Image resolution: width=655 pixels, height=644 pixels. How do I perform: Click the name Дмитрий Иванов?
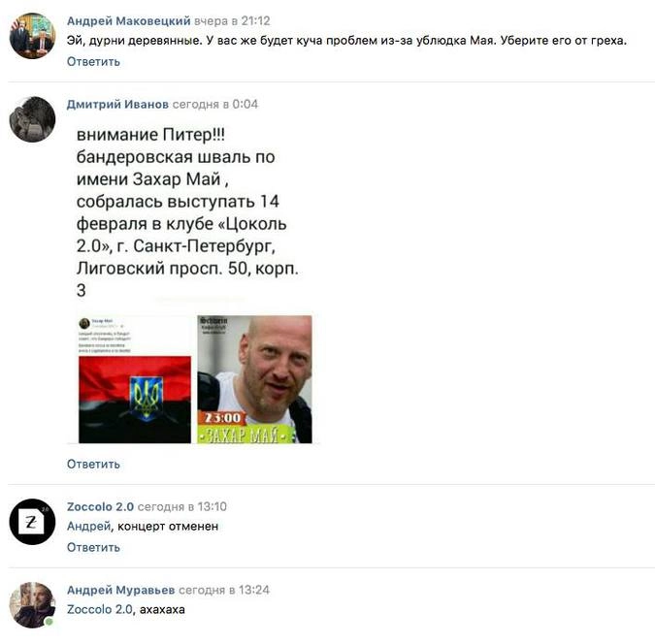click(117, 105)
